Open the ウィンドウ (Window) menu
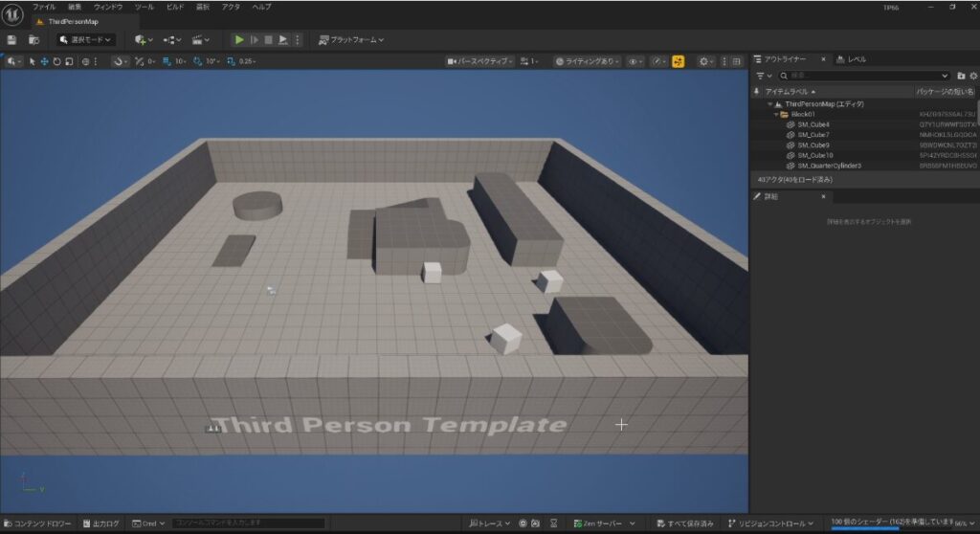 (x=108, y=7)
